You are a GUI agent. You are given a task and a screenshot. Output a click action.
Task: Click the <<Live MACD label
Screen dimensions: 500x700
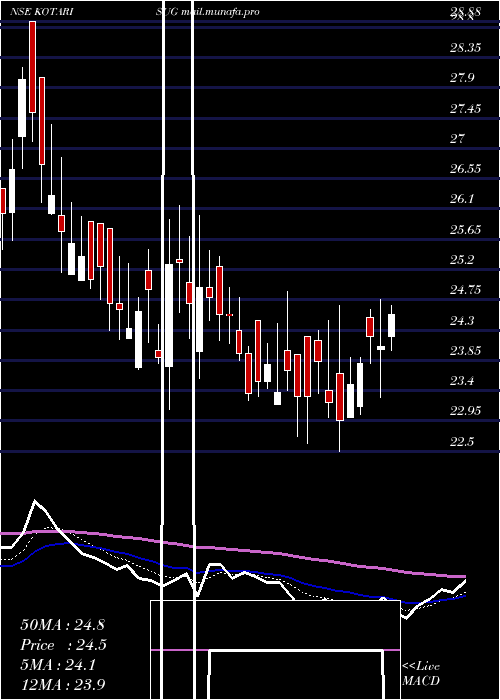(x=421, y=674)
